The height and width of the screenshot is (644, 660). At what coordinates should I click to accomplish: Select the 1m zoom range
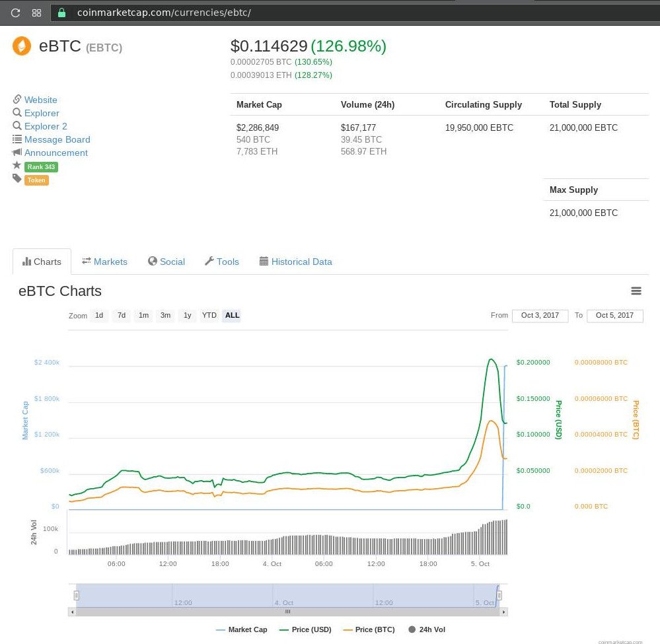143,315
